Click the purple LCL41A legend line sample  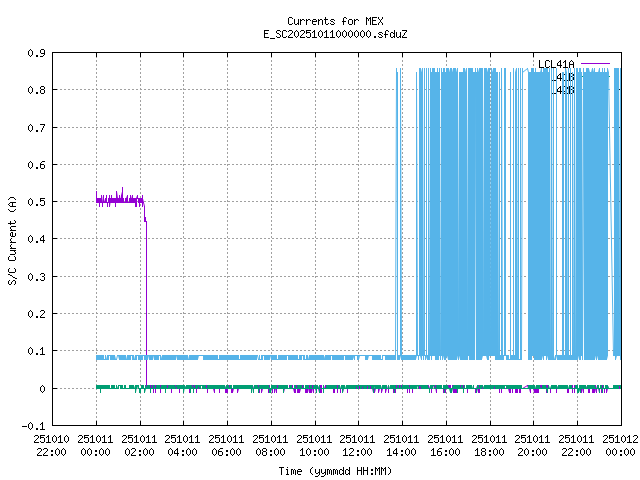point(594,64)
